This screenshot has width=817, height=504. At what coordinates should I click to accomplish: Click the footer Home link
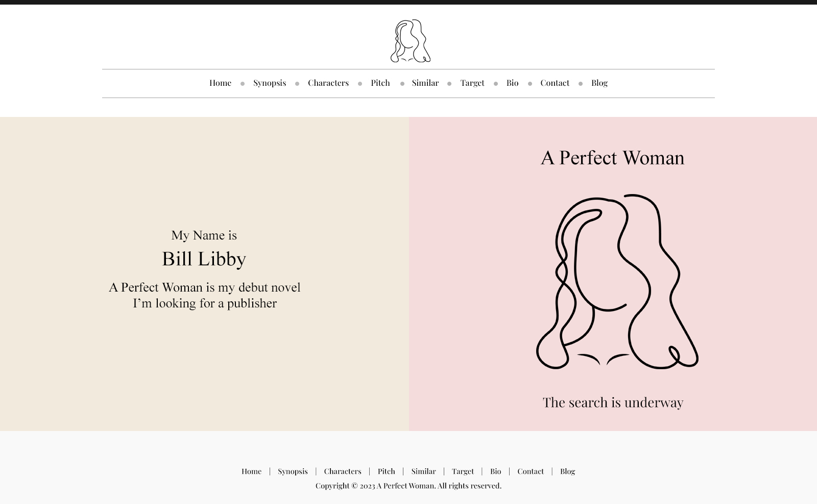click(251, 471)
